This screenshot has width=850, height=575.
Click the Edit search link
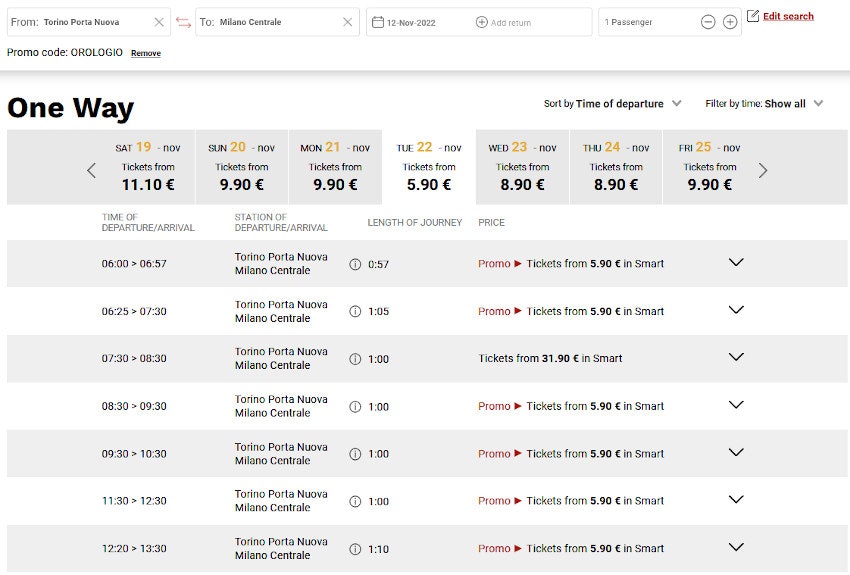[x=787, y=16]
